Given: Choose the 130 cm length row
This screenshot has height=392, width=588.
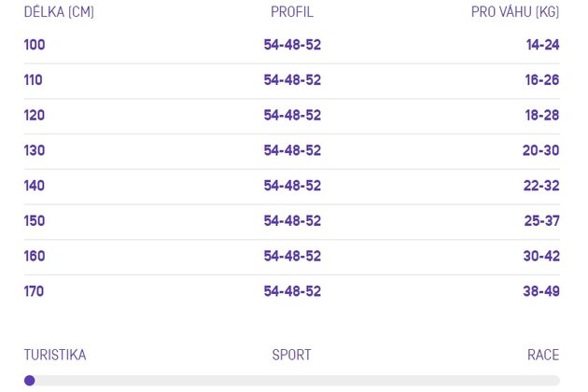Looking at the screenshot, I should coord(292,150).
